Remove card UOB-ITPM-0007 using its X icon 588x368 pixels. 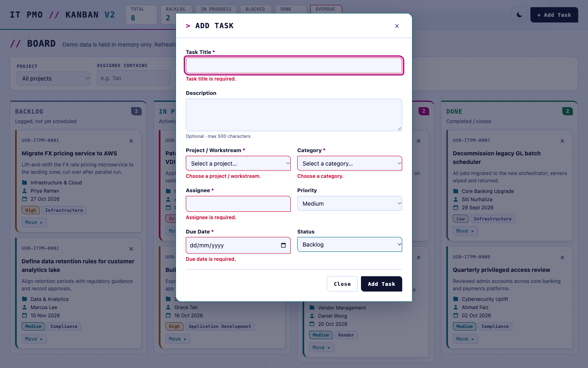pos(562,141)
